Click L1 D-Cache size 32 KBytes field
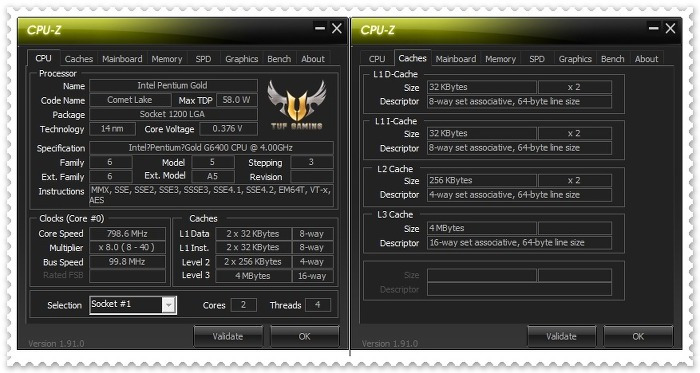Viewport: 700px width, 373px height. (x=482, y=87)
